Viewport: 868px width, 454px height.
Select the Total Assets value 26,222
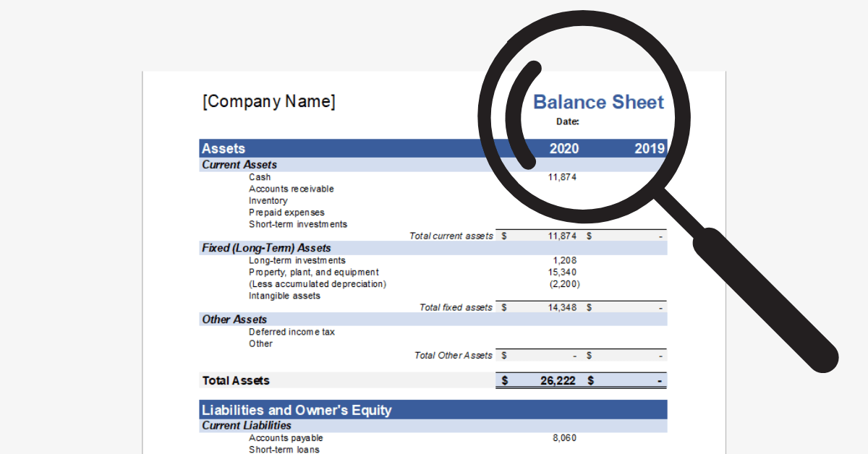[x=558, y=380]
